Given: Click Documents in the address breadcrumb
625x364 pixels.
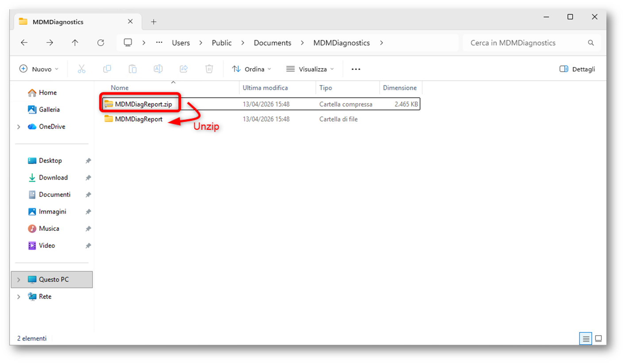Looking at the screenshot, I should (x=273, y=43).
